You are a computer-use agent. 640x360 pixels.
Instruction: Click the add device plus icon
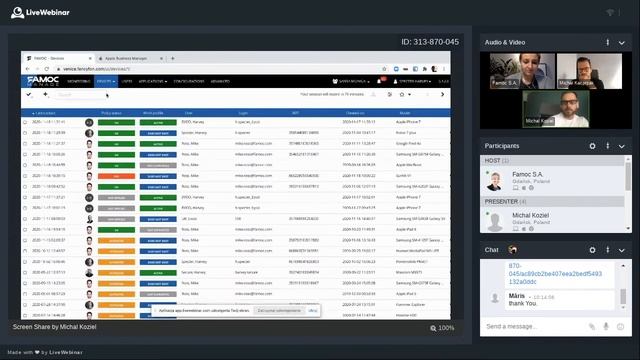45,94
